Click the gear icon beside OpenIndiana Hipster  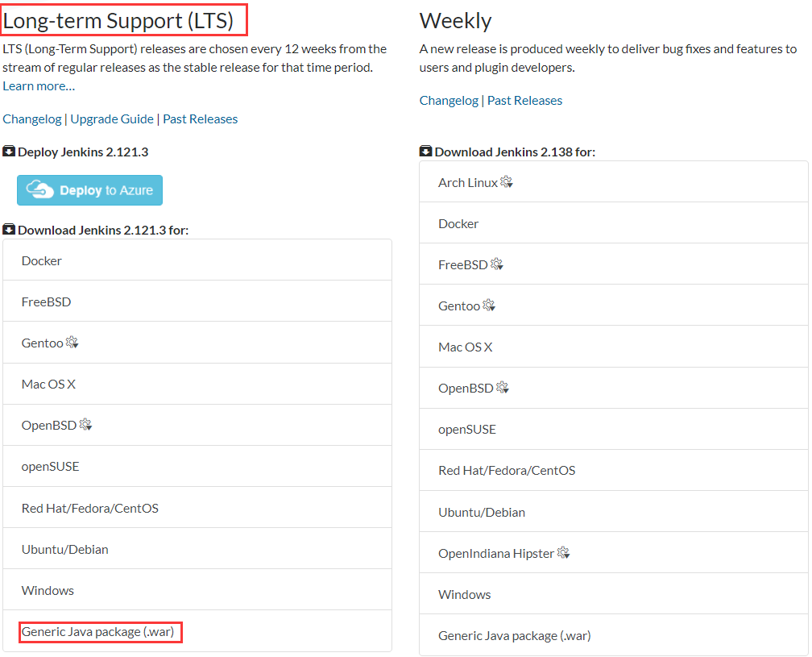pyautogui.click(x=563, y=553)
